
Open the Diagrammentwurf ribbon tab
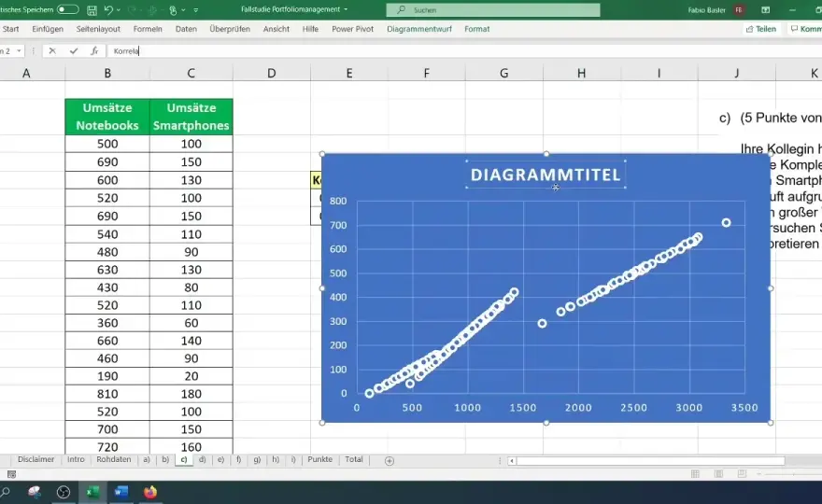tap(419, 29)
